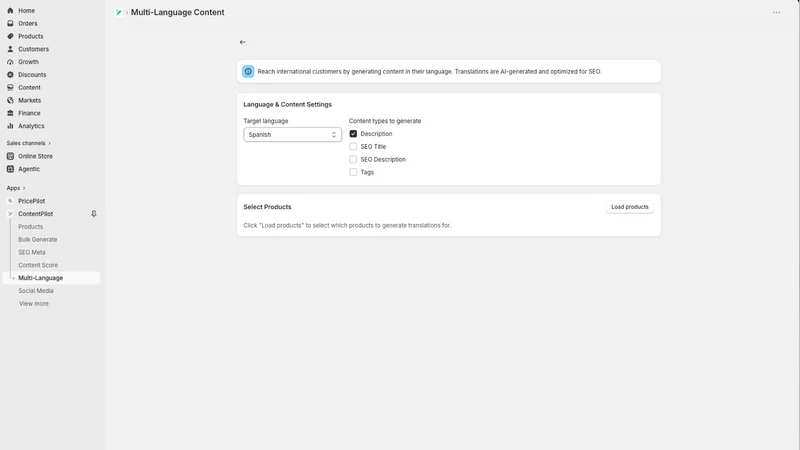This screenshot has height=450, width=800.
Task: Click the Analytics bar chart icon
Action: click(10, 126)
